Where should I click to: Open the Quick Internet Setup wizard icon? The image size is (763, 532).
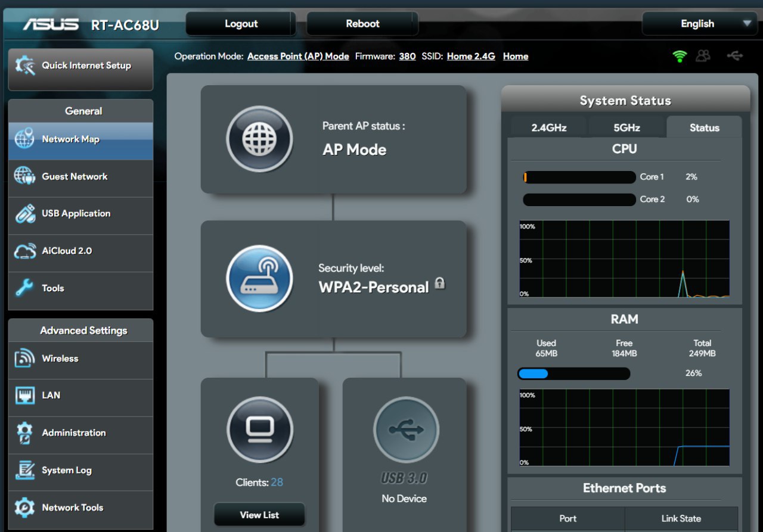(x=25, y=66)
